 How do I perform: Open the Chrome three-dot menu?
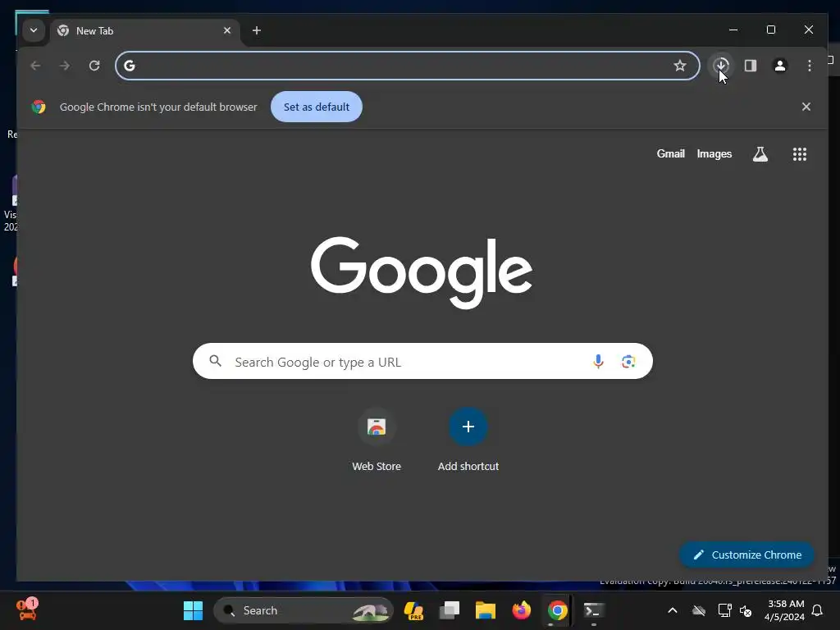click(x=809, y=66)
